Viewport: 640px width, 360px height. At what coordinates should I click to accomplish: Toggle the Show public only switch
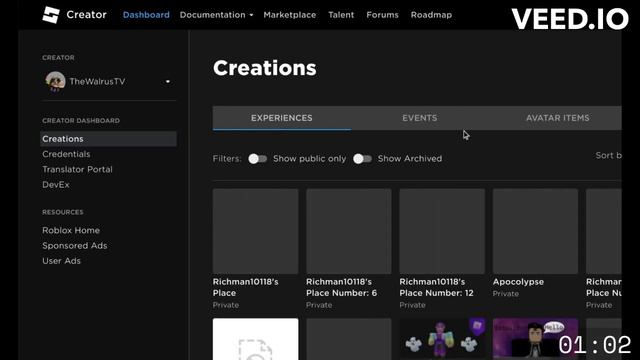coord(258,159)
